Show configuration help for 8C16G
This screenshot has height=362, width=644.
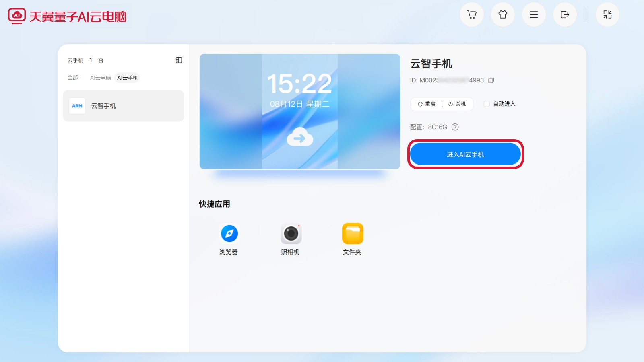pyautogui.click(x=455, y=127)
